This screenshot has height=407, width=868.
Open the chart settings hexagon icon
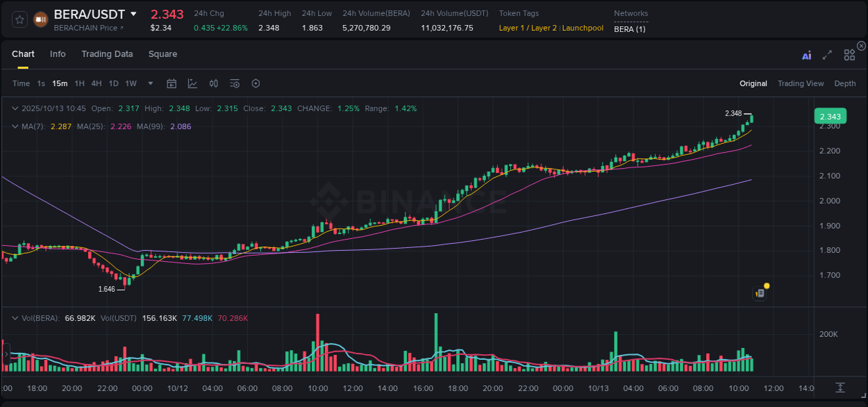[256, 83]
